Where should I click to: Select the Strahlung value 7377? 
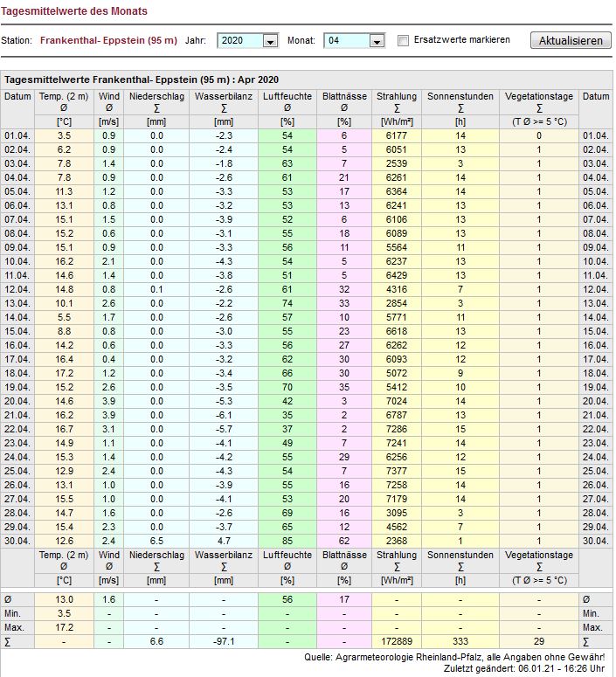397,471
